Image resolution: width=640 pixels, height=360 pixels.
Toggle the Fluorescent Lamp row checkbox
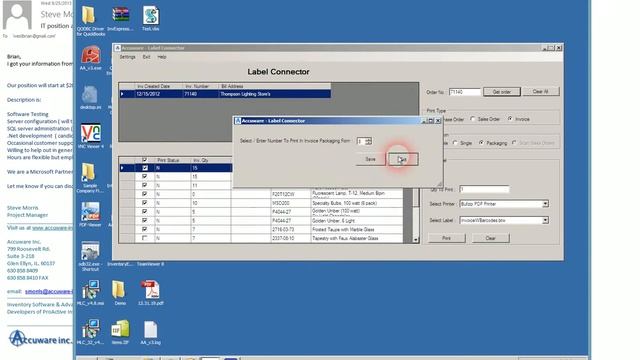144,194
